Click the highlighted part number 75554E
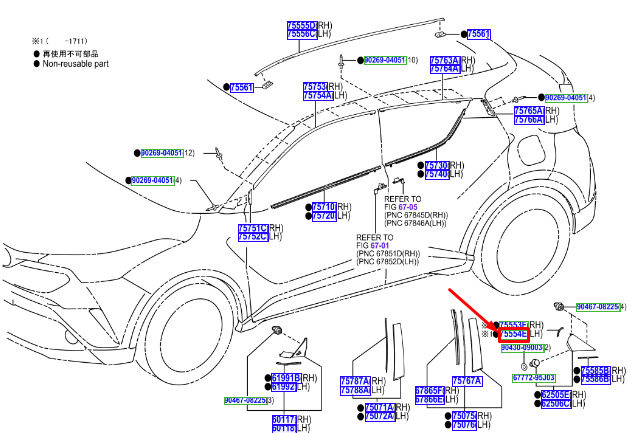642x433 pixels. click(x=514, y=334)
